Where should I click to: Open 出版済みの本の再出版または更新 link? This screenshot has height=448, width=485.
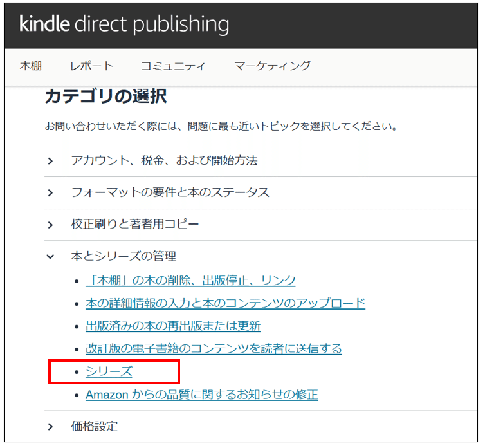[x=173, y=326]
